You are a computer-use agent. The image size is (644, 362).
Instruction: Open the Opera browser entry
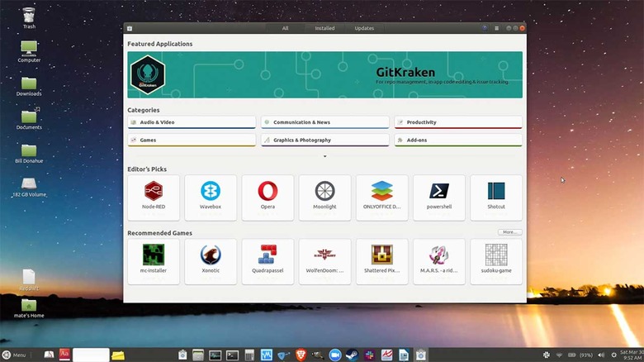(268, 197)
